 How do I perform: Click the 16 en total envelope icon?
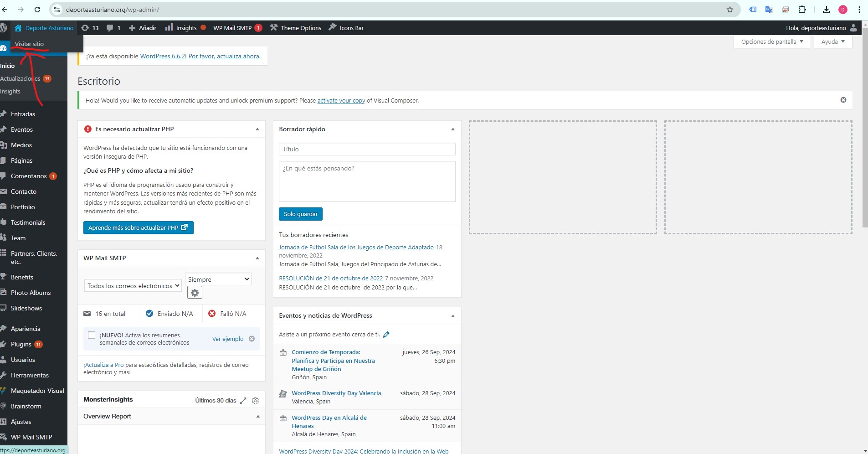pyautogui.click(x=87, y=314)
